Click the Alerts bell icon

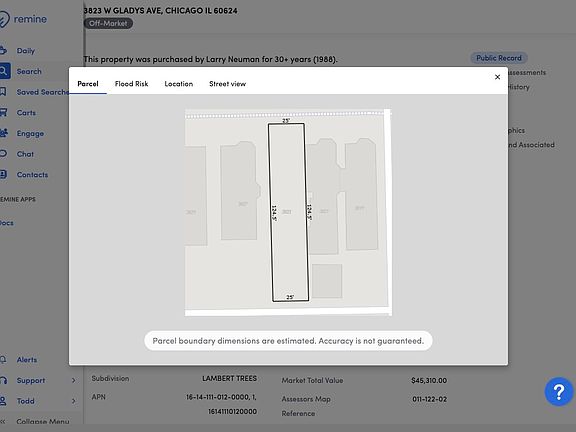3,360
